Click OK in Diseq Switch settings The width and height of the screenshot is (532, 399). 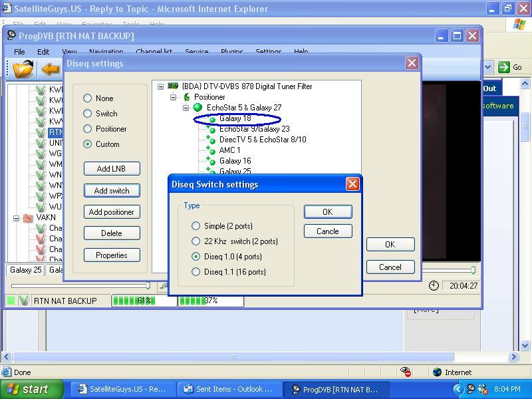[x=328, y=212]
